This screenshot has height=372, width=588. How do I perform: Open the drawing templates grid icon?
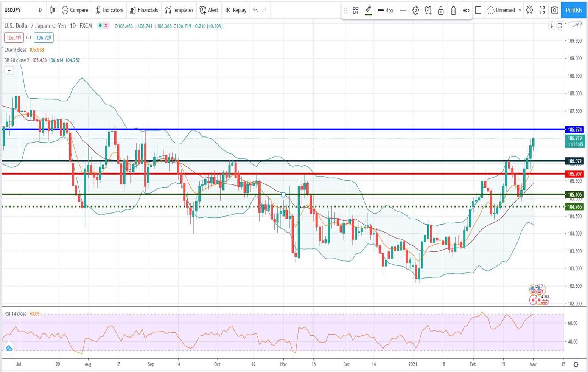tap(356, 11)
